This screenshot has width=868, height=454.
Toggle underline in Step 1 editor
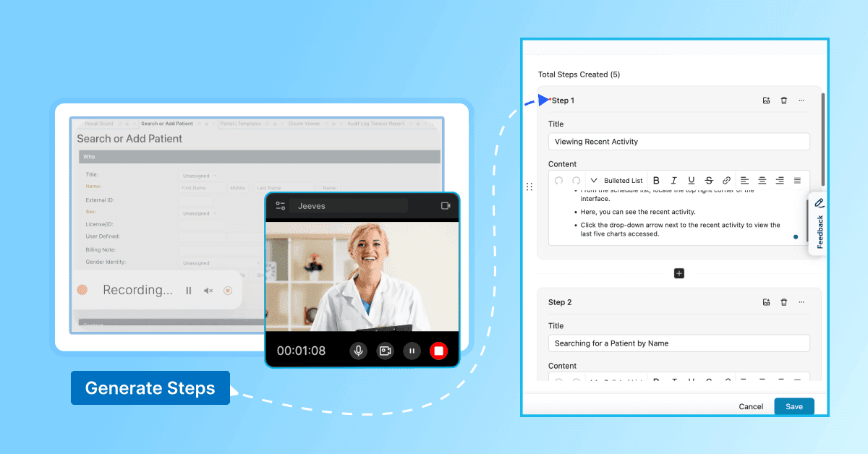692,180
